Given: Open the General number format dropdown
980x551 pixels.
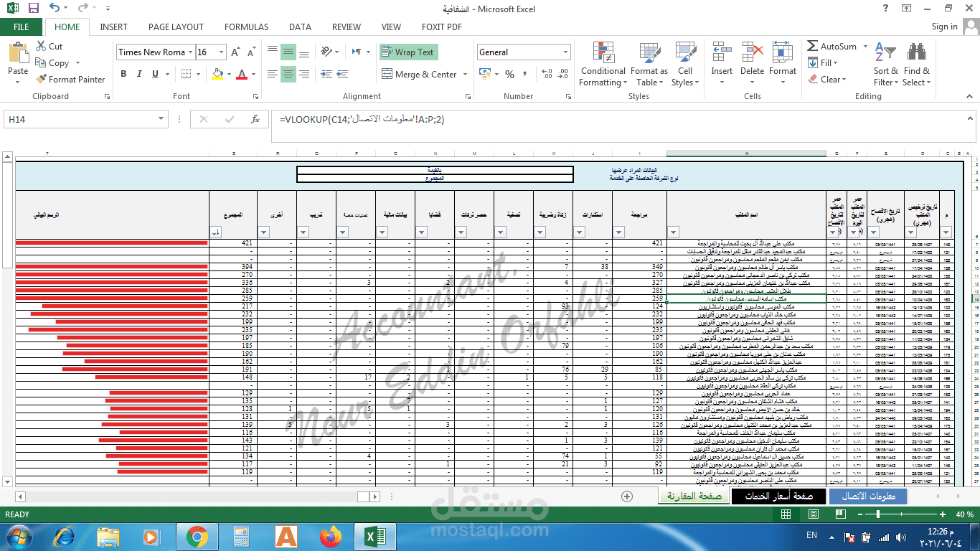Looking at the screenshot, I should (566, 52).
